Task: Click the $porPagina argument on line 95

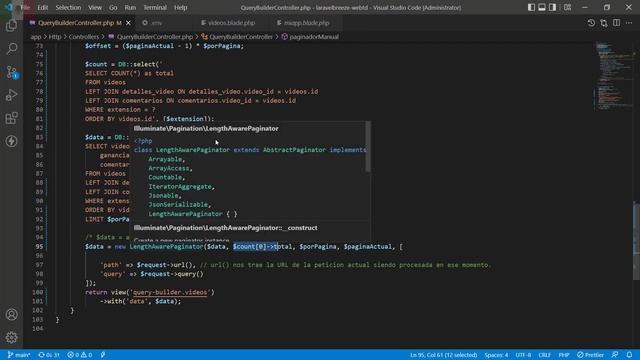Action: pyautogui.click(x=318, y=247)
